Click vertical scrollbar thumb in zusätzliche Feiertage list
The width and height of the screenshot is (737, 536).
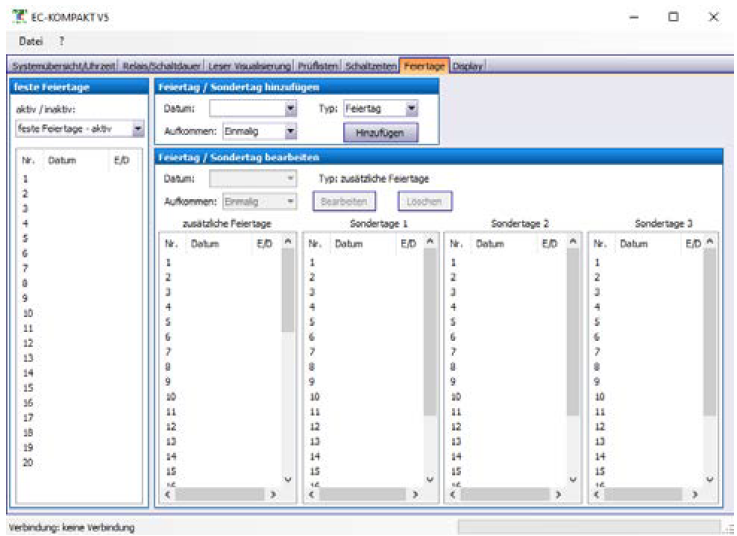tap(288, 290)
